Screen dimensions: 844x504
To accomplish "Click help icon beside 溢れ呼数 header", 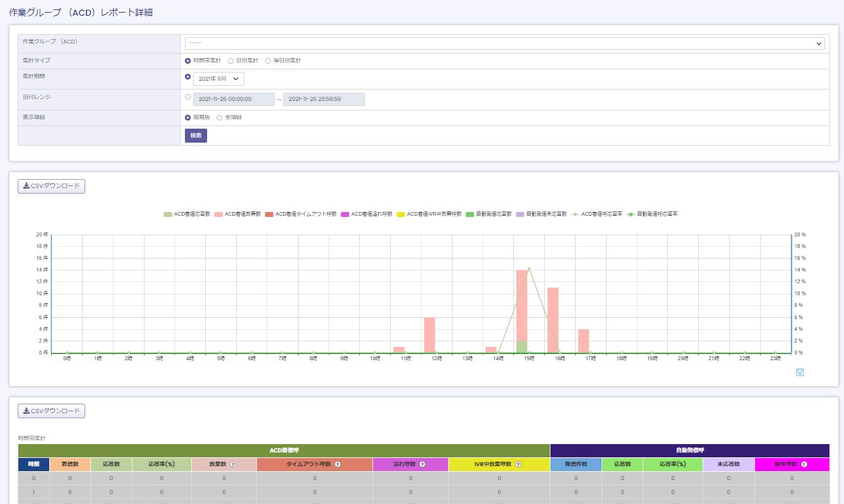I will coord(422,464).
